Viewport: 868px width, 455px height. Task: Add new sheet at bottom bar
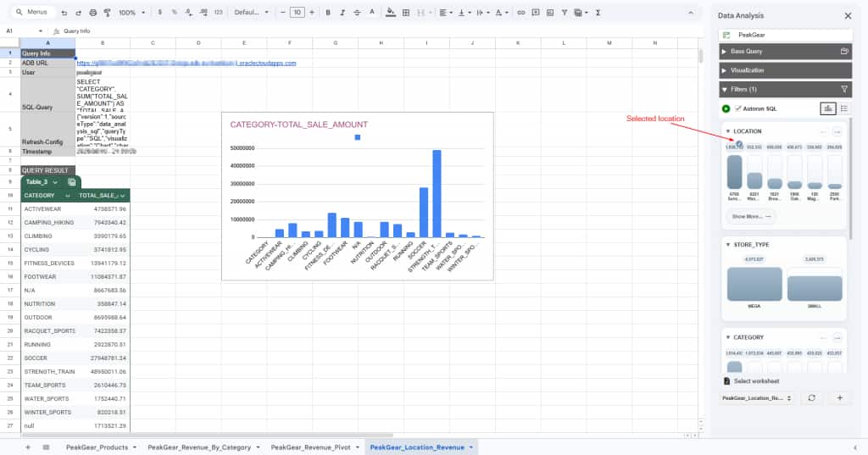point(28,447)
